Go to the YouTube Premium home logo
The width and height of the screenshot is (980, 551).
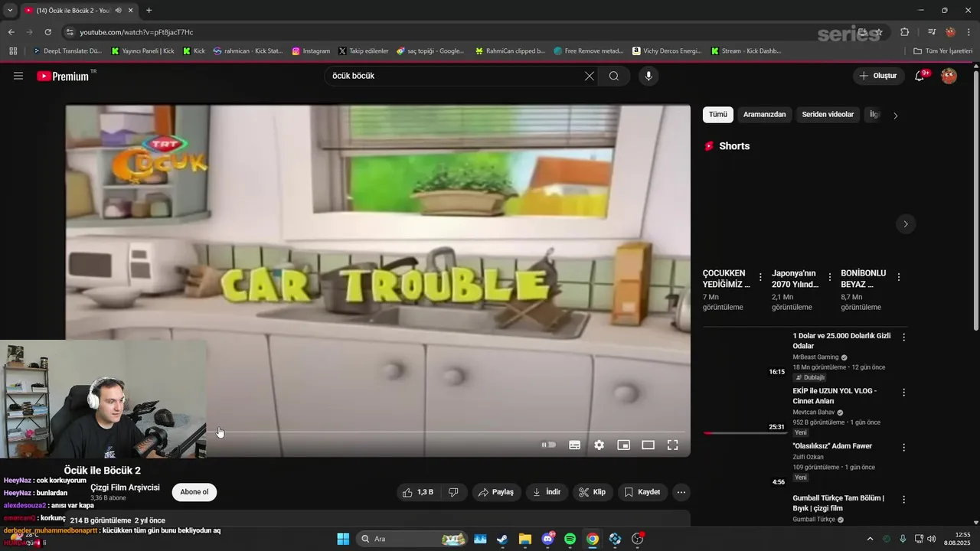tap(63, 76)
